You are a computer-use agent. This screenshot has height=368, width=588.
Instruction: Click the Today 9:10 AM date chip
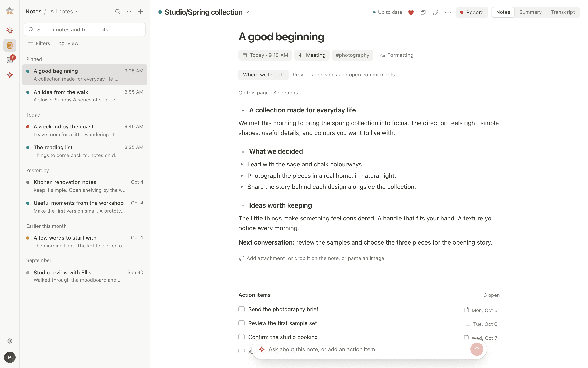tap(265, 55)
